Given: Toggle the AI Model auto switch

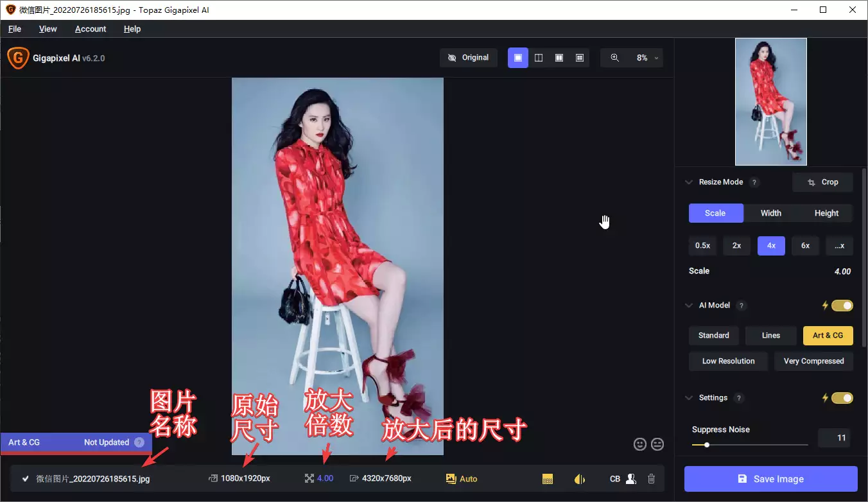Looking at the screenshot, I should 842,306.
